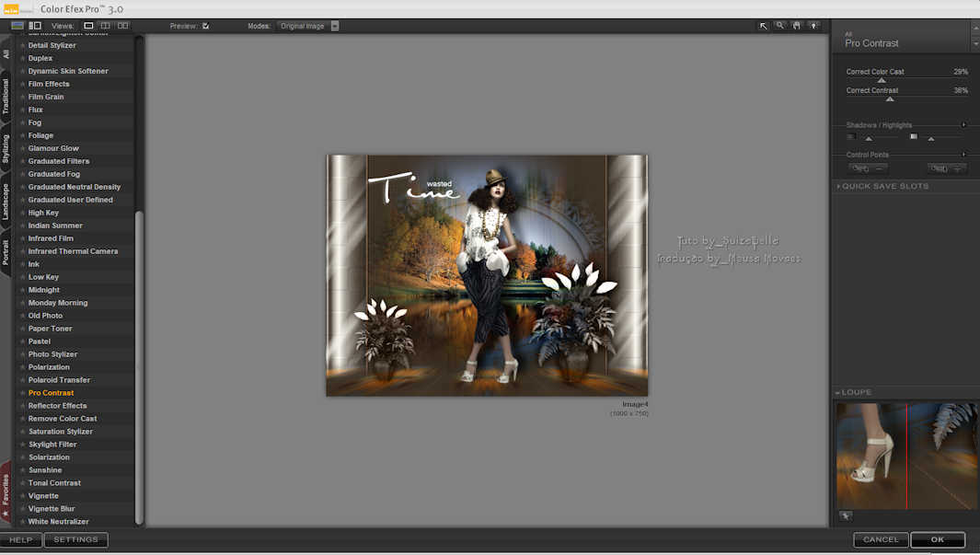Select the Film Effects filter
980x555 pixels.
[49, 84]
